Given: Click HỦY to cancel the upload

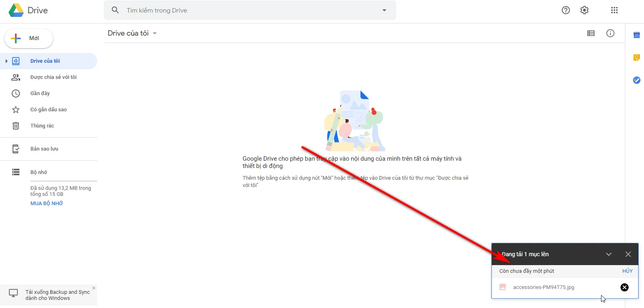Looking at the screenshot, I should pos(627,271).
